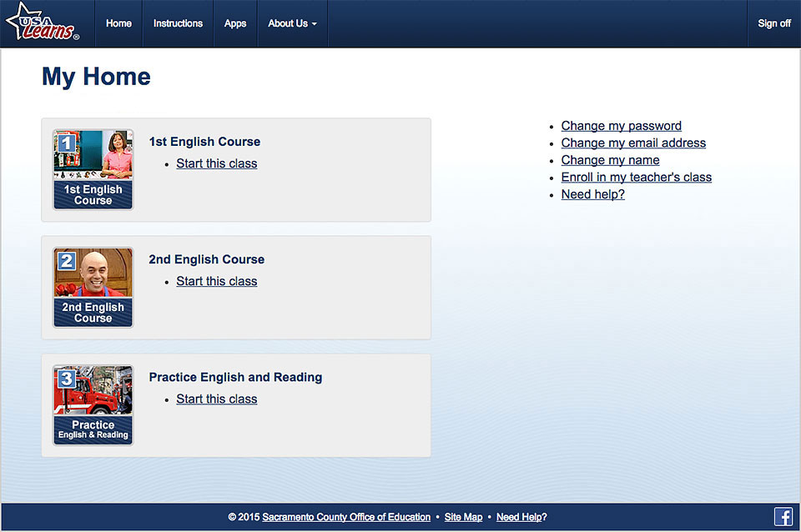
Task: Select the Home menu item
Action: coord(118,23)
